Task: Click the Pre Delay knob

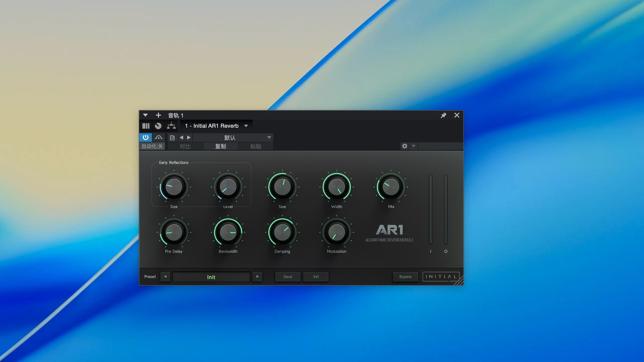Action: point(174,232)
